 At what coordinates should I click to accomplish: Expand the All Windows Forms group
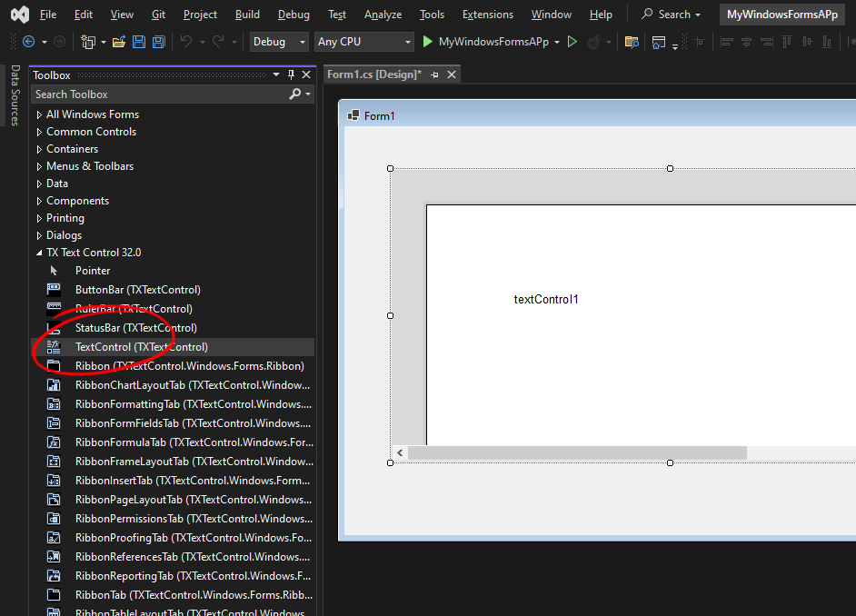(x=39, y=114)
